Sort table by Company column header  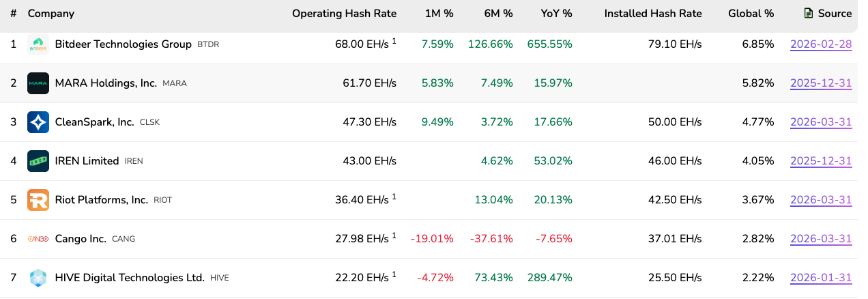pyautogui.click(x=51, y=13)
